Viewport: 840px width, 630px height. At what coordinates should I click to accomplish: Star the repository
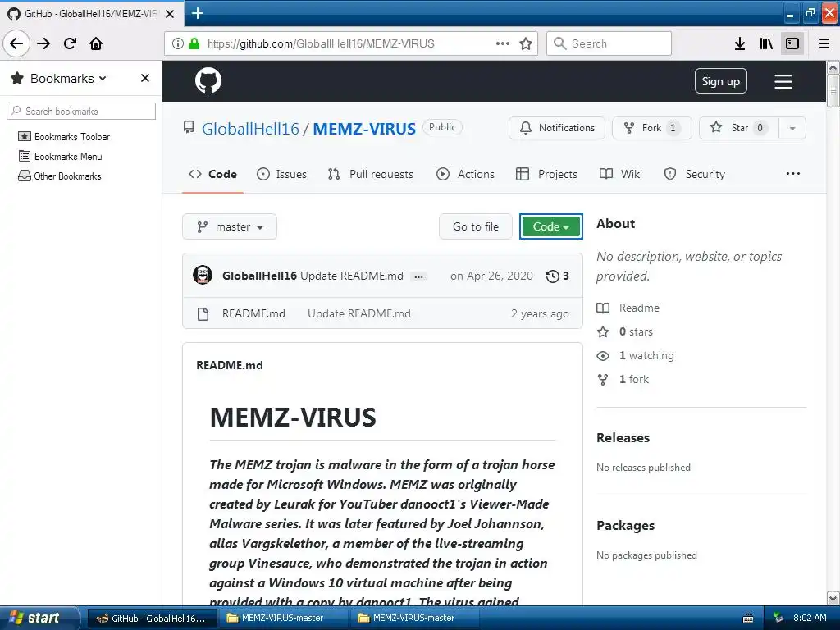click(x=739, y=128)
